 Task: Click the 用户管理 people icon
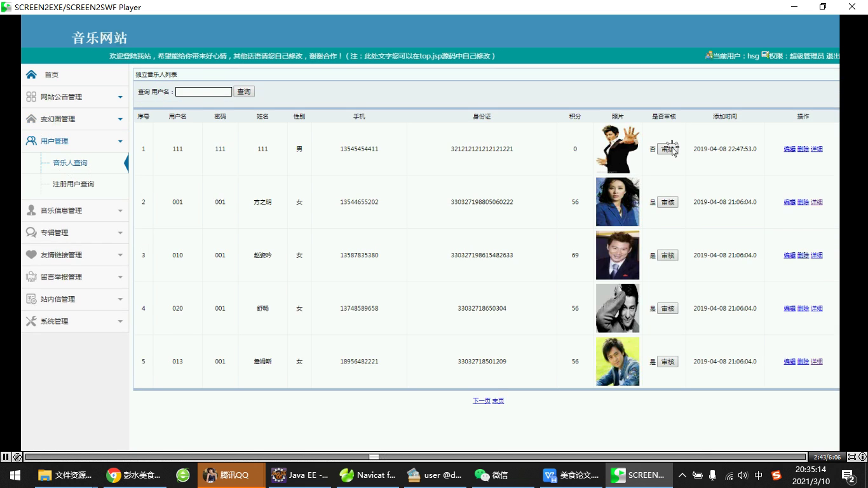[31, 141]
